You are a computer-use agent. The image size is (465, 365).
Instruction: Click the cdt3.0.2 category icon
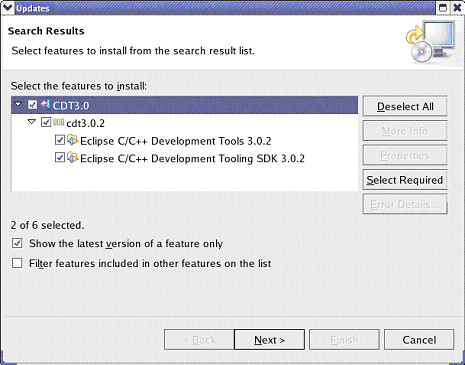tap(58, 122)
